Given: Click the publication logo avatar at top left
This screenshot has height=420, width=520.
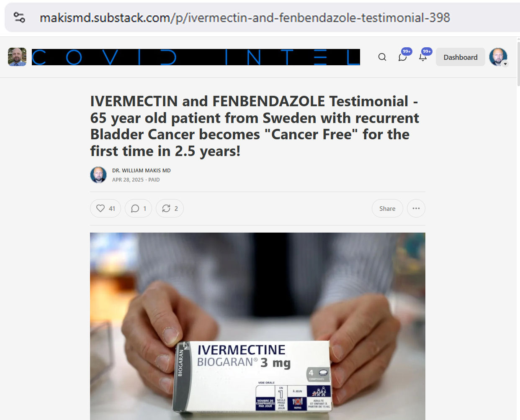Looking at the screenshot, I should [17, 57].
